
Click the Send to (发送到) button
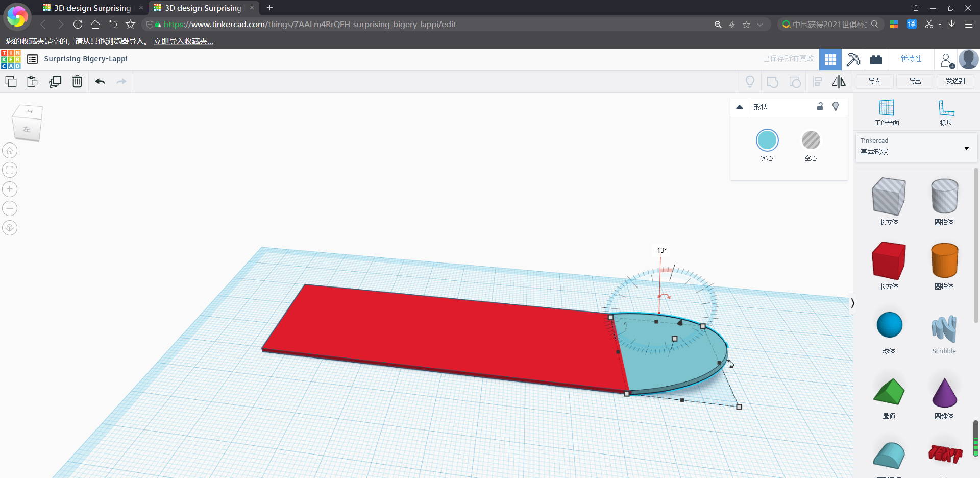(955, 81)
